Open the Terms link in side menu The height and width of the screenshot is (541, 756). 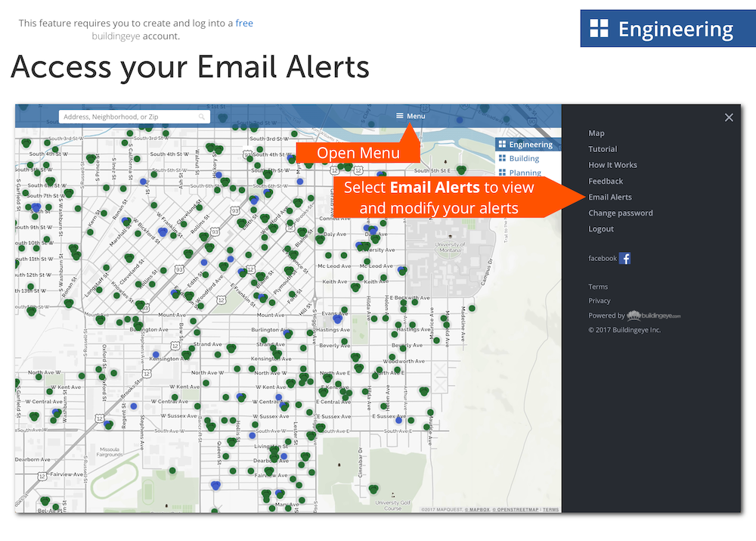coord(598,287)
